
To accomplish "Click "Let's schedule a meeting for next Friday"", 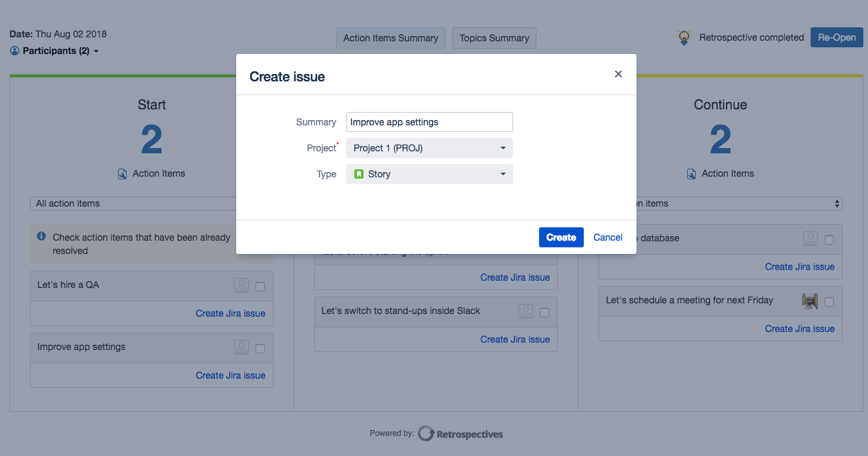I will pos(689,300).
